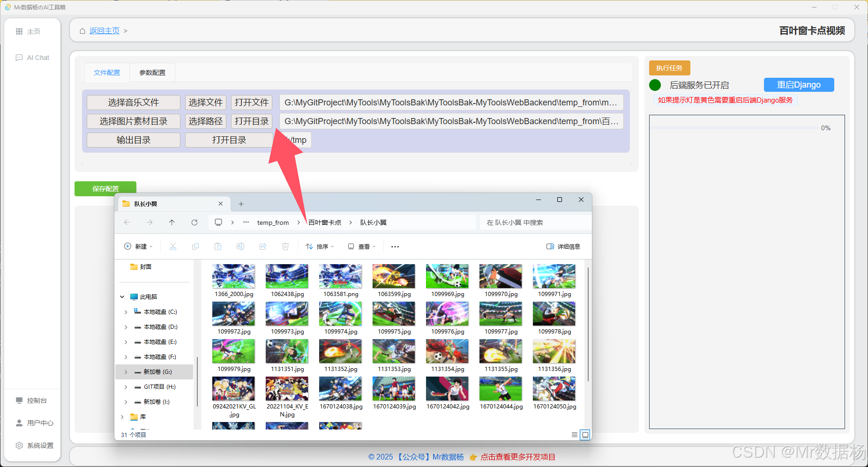
Task: Refresh the Explorer folder view
Action: [x=195, y=222]
